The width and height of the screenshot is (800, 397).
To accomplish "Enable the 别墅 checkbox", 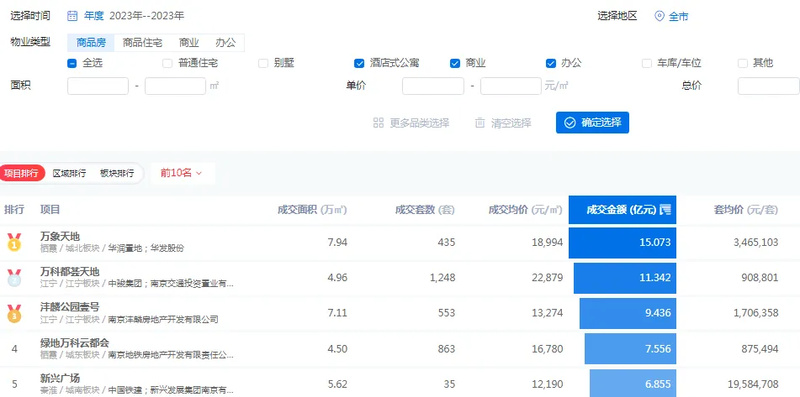I will coord(263,63).
